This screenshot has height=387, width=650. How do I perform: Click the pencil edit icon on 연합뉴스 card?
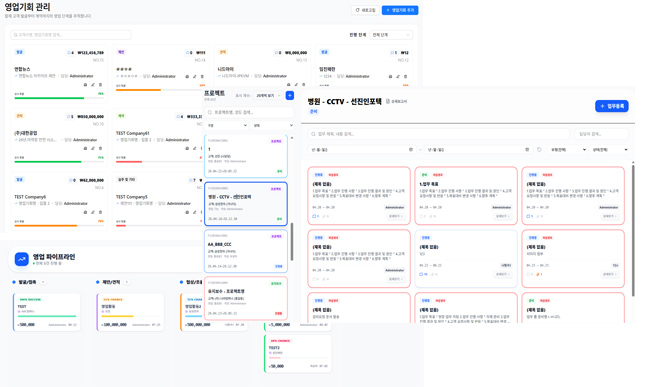tap(93, 85)
